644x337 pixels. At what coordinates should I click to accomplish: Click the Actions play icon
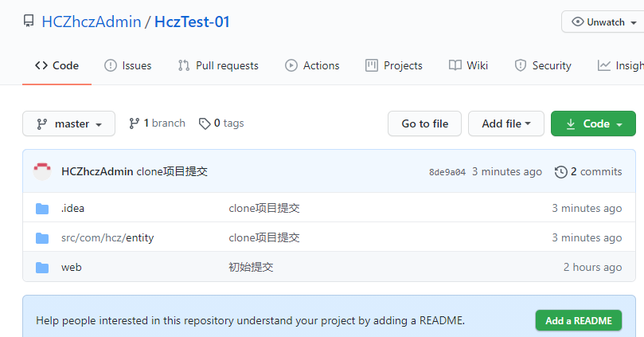291,65
